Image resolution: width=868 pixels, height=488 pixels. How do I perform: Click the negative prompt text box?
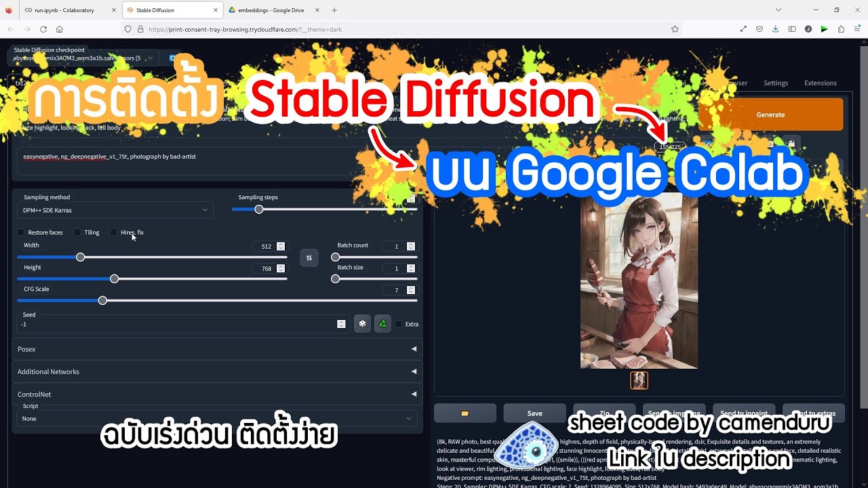pos(217,161)
